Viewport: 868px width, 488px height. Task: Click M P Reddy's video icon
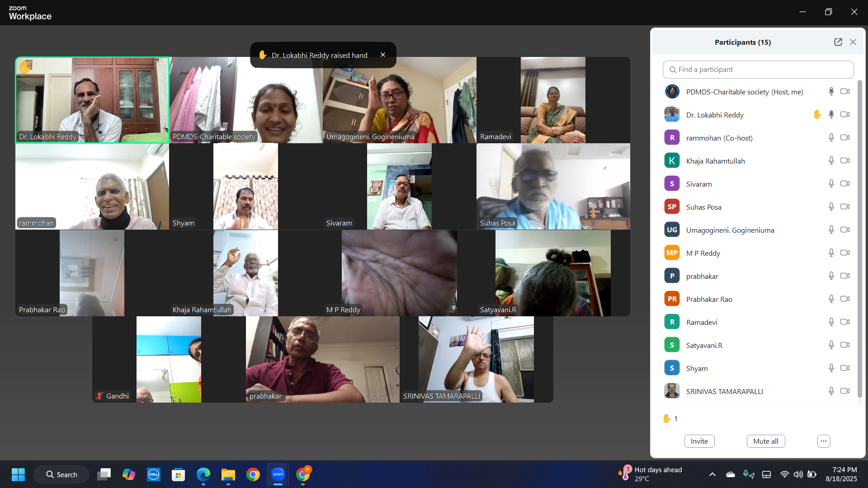click(845, 253)
